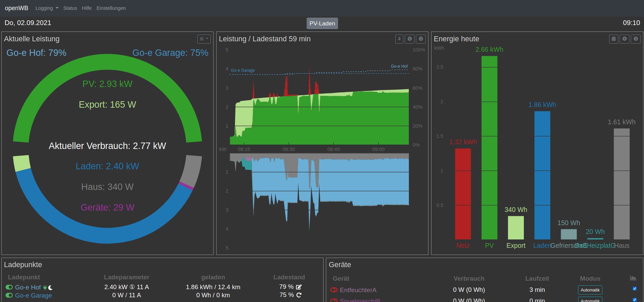Image resolution: width=644 pixels, height=302 pixels.
Task: Go to previous day in Energie heute
Action: click(625, 39)
